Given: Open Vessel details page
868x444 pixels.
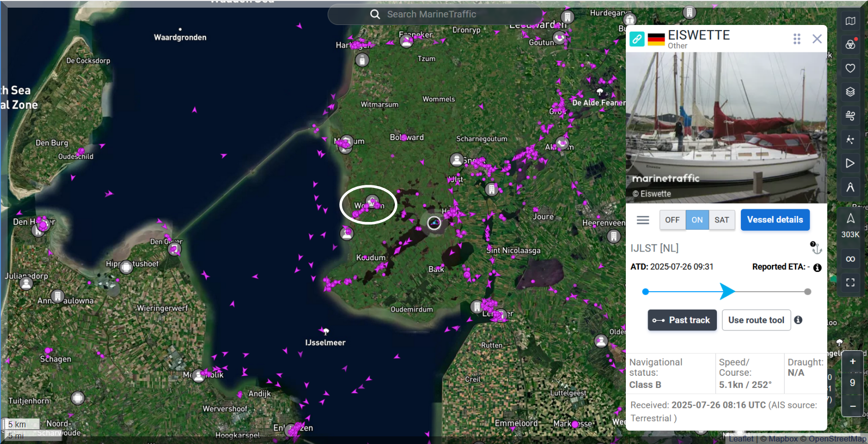Looking at the screenshot, I should coord(775,220).
